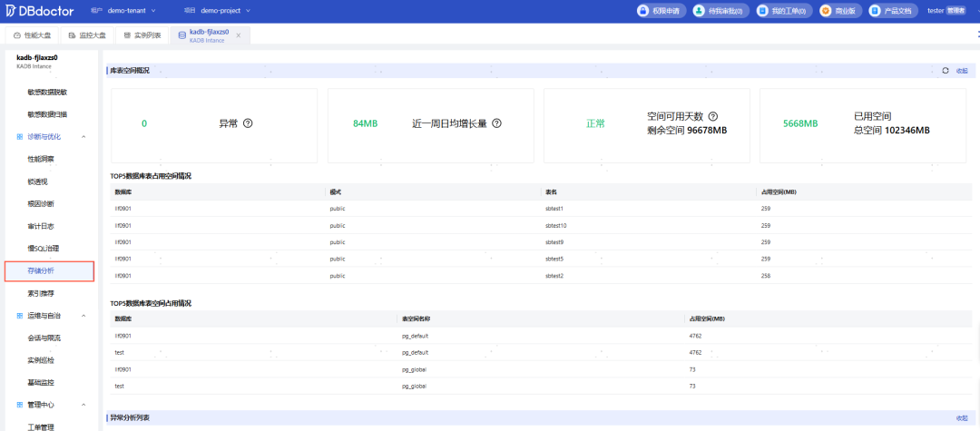Viewport: 980px width, 431px height.
Task: Close the kadb-fjlaxzs0 tab
Action: click(x=238, y=35)
